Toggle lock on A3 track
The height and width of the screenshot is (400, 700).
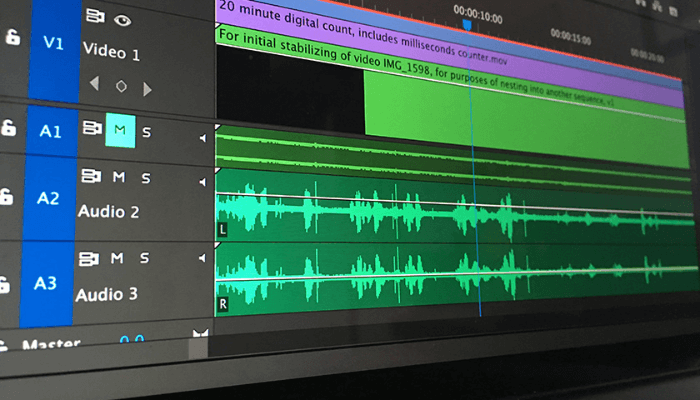[x=4, y=284]
